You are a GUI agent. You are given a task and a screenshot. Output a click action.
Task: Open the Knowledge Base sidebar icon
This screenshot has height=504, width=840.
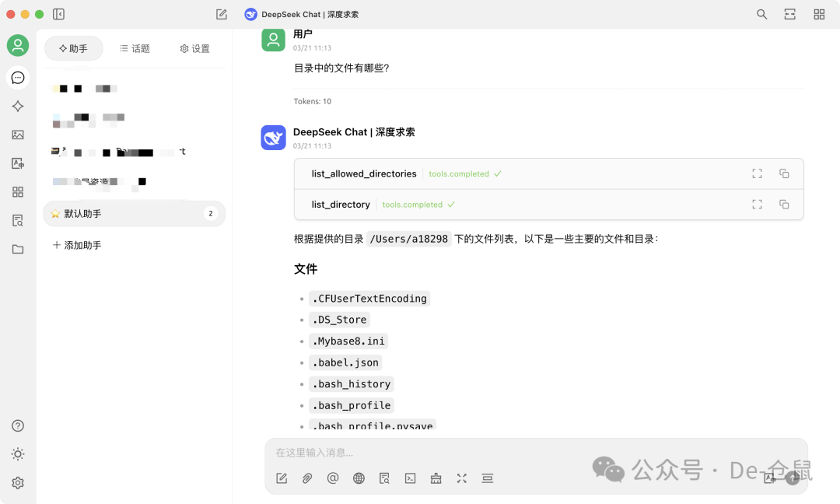(x=18, y=220)
